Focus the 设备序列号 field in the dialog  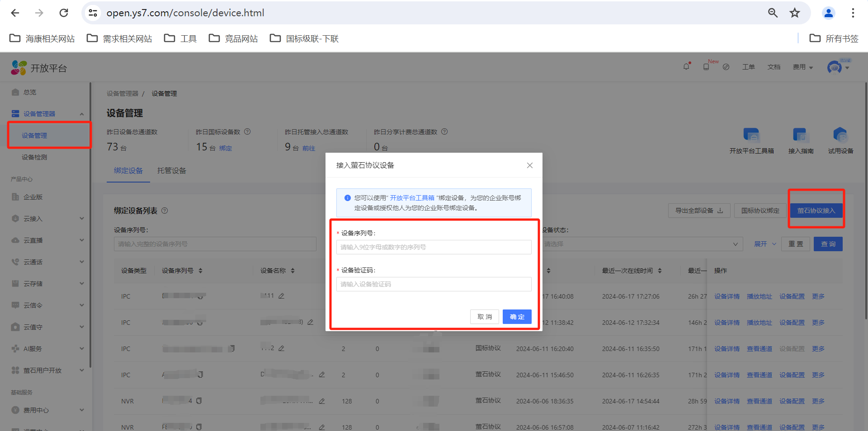[x=434, y=247]
